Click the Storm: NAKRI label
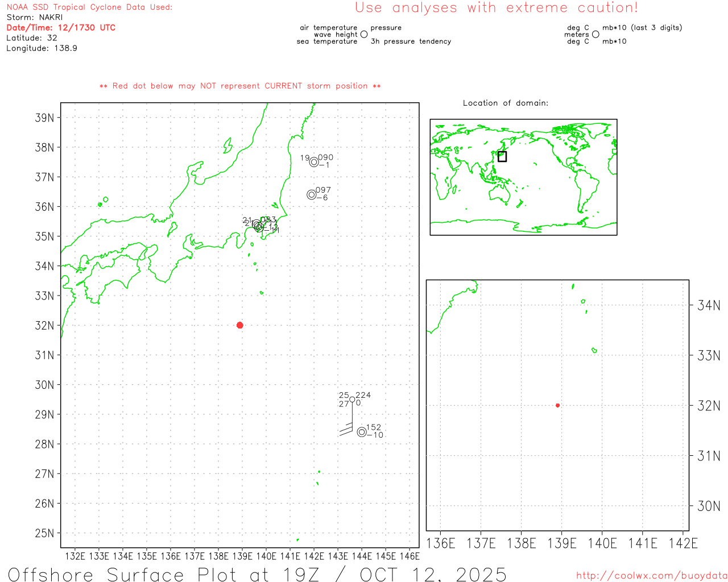This screenshot has height=582, width=728. coord(35,18)
